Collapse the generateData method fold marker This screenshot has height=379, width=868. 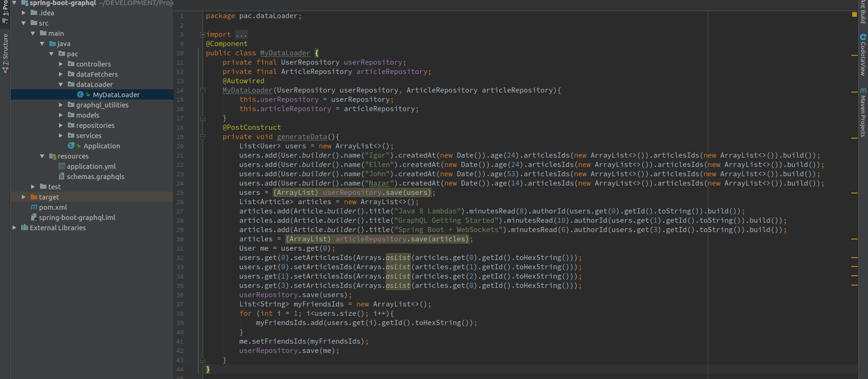point(203,137)
